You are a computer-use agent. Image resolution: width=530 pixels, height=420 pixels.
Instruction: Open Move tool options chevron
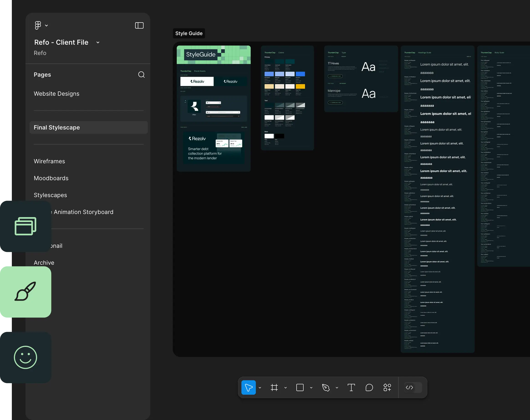(260, 388)
